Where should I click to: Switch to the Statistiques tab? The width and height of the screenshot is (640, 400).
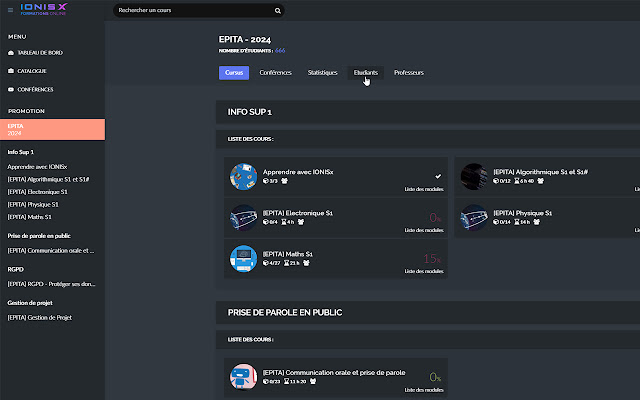pyautogui.click(x=322, y=73)
